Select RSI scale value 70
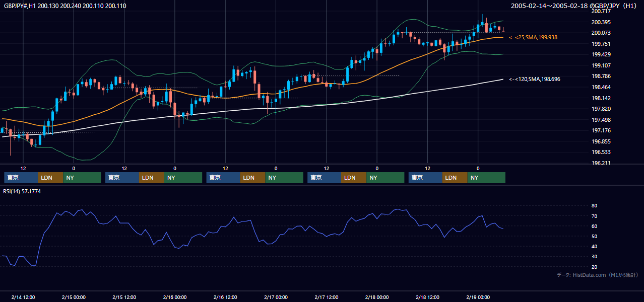 point(594,216)
